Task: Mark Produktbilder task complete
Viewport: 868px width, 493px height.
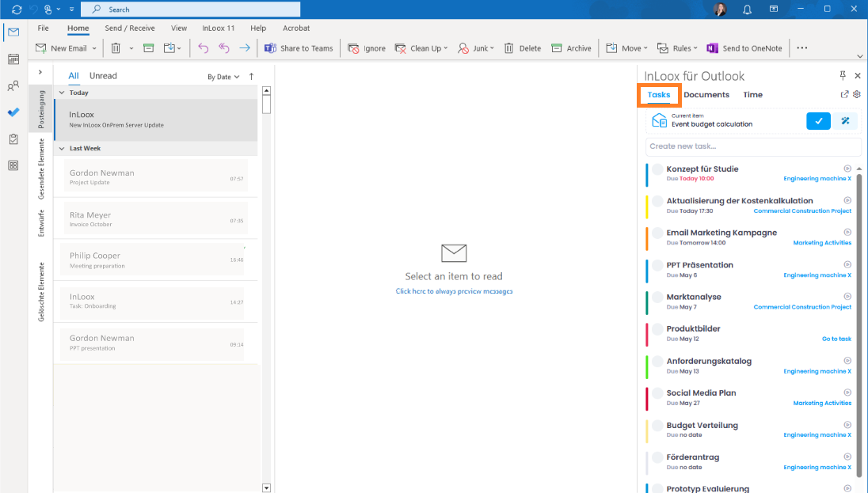Action: (657, 329)
